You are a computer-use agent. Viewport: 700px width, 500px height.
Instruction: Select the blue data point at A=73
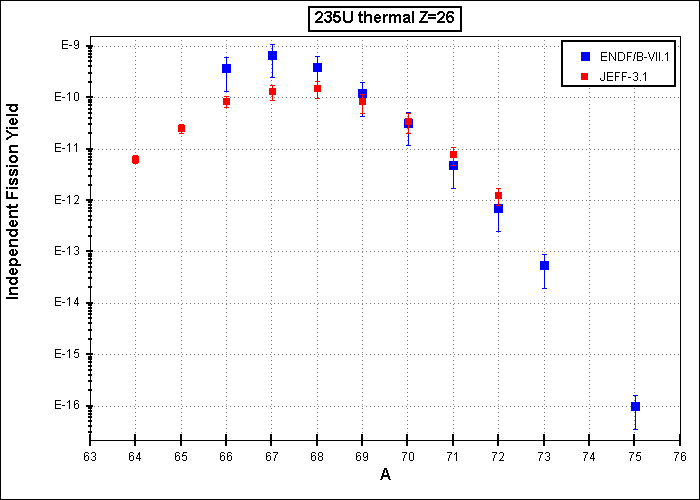pos(544,265)
